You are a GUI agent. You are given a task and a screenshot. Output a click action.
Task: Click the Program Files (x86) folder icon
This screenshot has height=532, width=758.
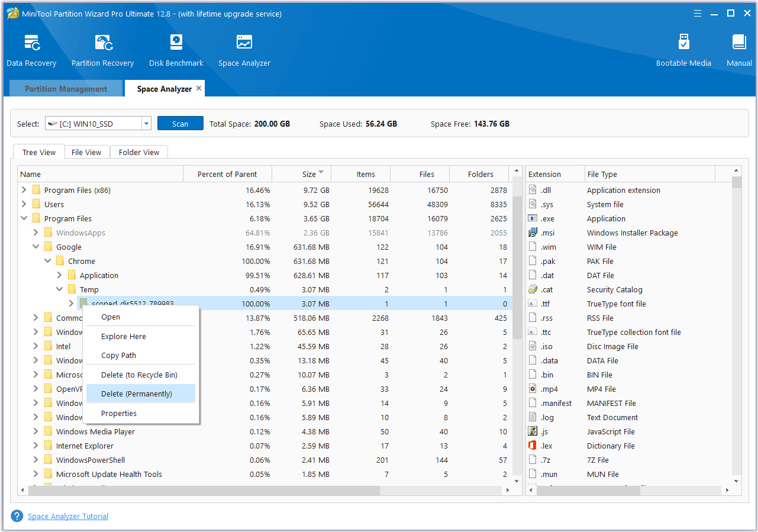coord(36,190)
